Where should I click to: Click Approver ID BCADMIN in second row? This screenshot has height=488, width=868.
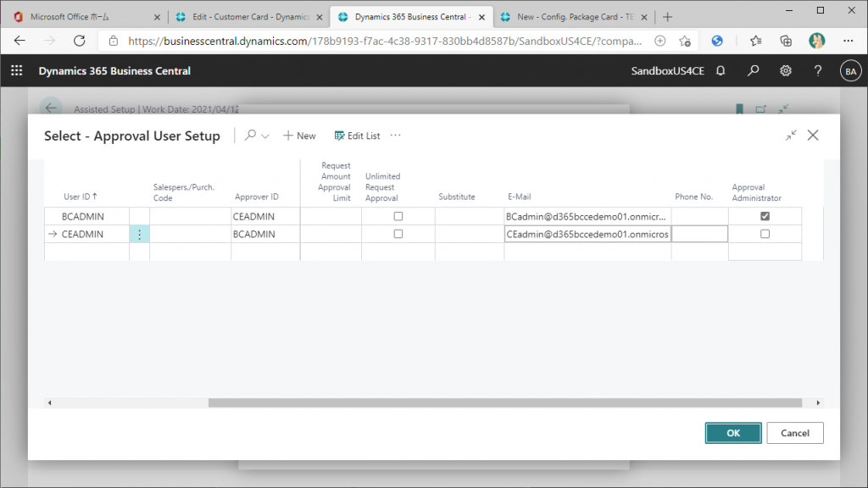click(265, 234)
